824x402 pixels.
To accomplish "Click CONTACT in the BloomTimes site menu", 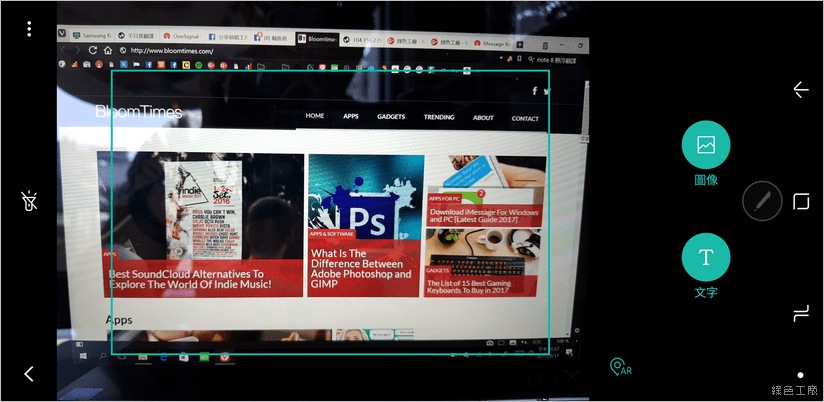I will [525, 119].
